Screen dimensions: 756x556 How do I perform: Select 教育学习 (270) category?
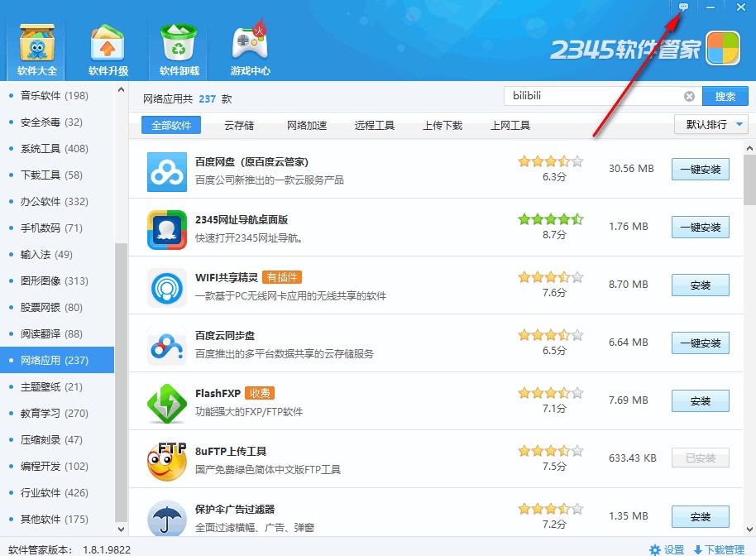[57, 413]
